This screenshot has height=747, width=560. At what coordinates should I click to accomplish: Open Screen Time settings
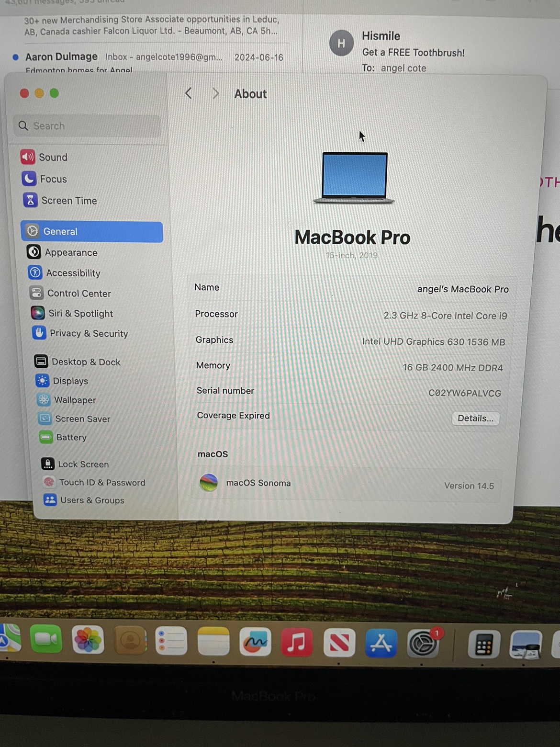(x=60, y=200)
